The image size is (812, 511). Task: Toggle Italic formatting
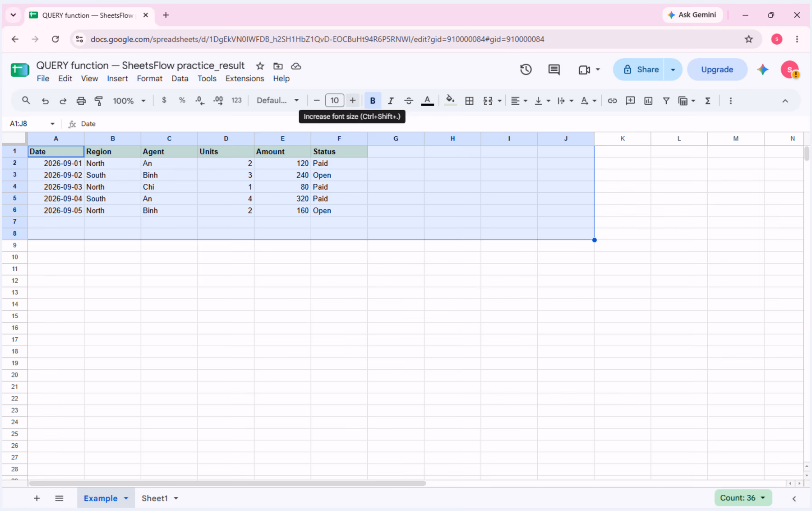(x=391, y=101)
